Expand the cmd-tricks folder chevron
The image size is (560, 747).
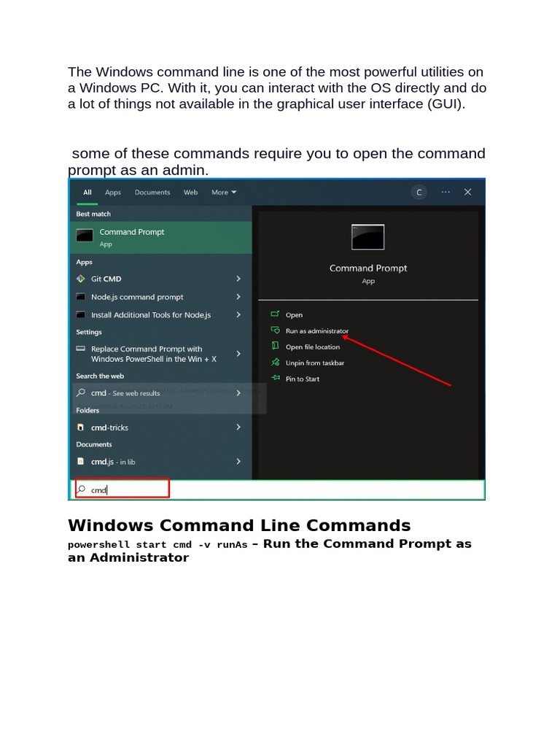pos(238,427)
